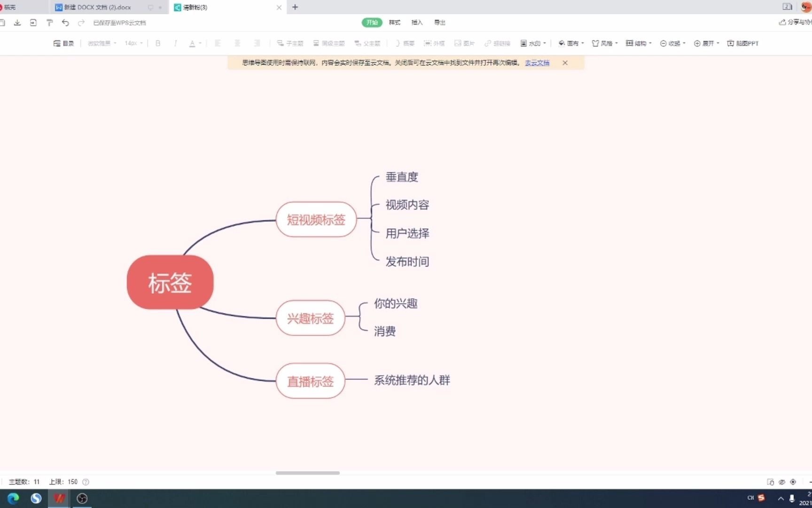Select the 用户选择 subtopic
The height and width of the screenshot is (508, 812).
click(x=407, y=233)
